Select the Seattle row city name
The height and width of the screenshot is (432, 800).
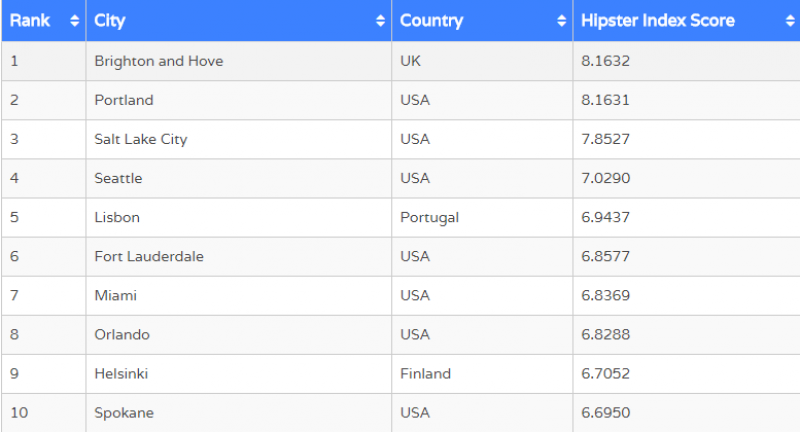click(118, 178)
